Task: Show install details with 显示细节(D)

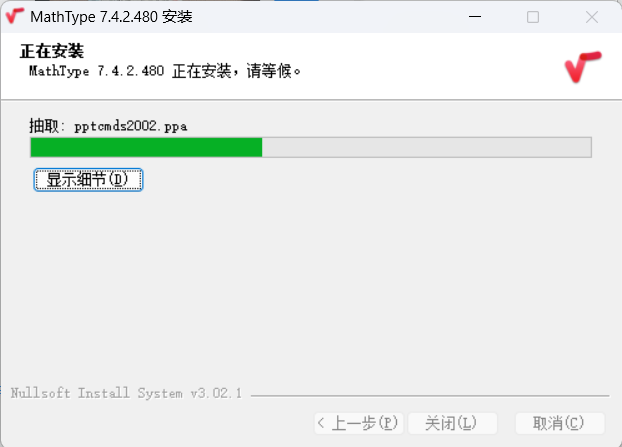Action: pyautogui.click(x=88, y=180)
